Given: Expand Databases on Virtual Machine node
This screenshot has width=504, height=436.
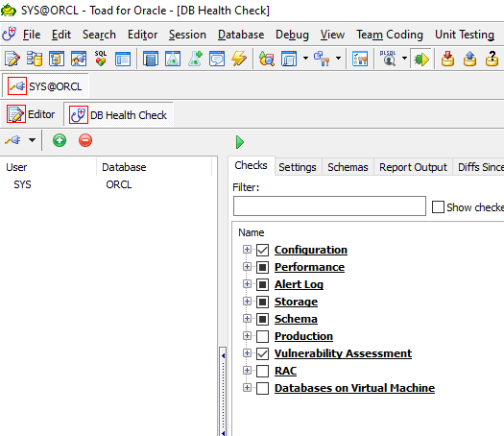Looking at the screenshot, I should click(x=247, y=388).
